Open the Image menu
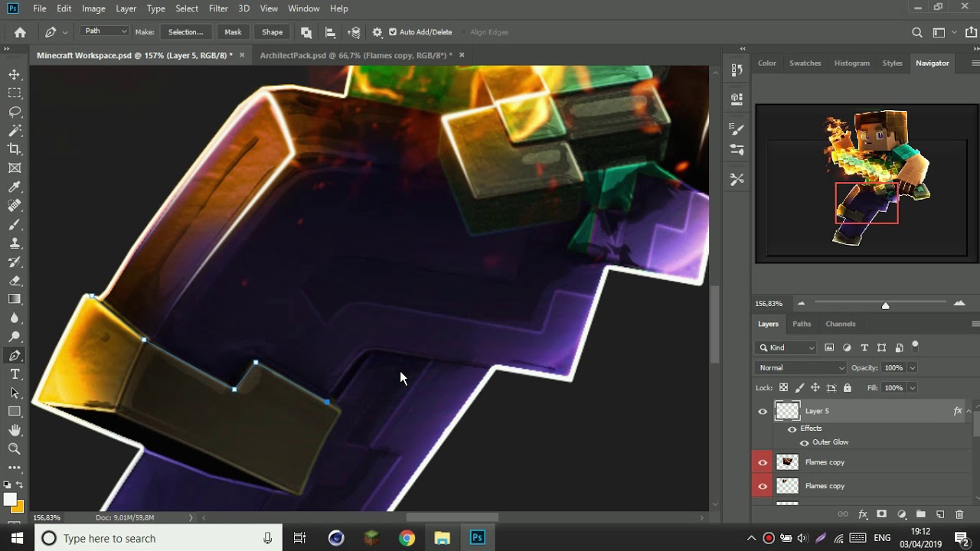 point(93,8)
